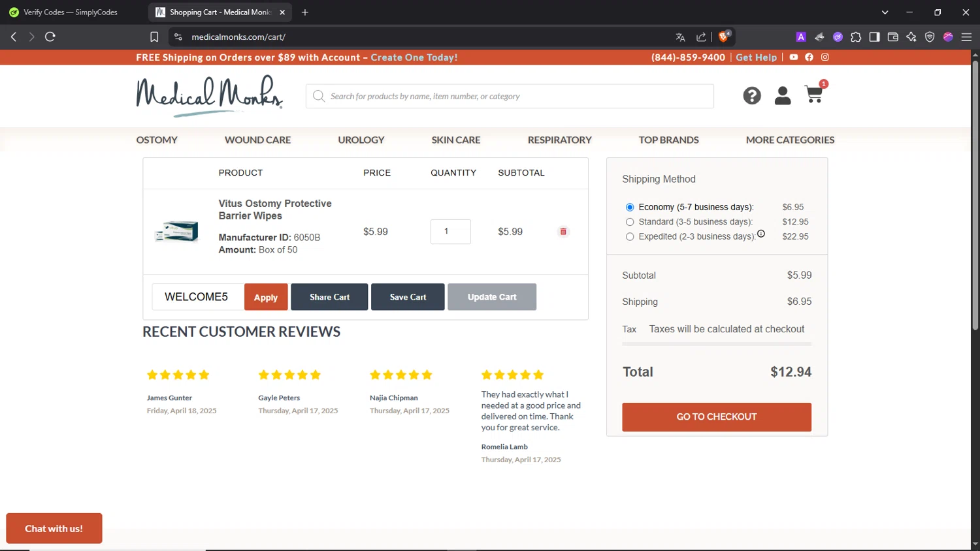Click the Share Cart button
Screen dimensions: 980x551
tap(329, 297)
